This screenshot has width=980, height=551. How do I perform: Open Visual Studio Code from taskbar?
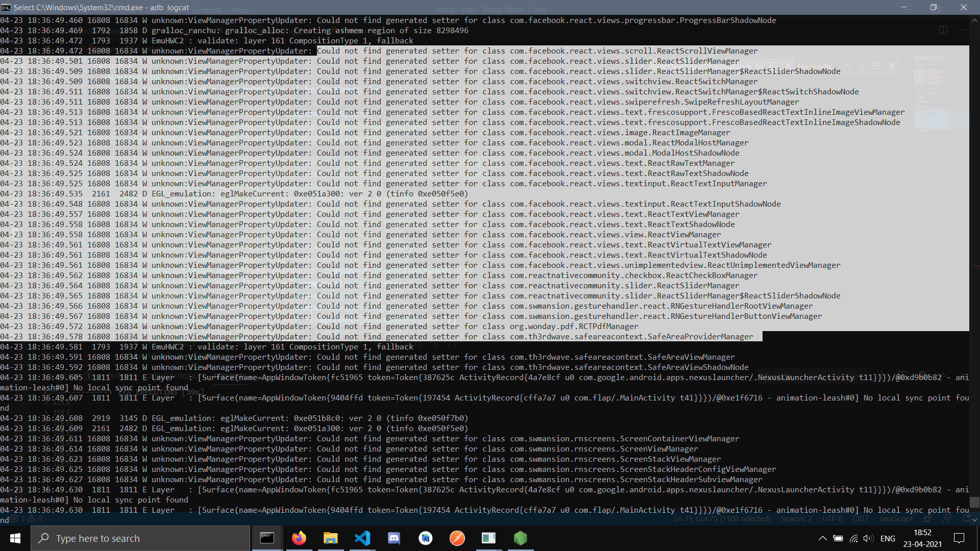point(362,538)
